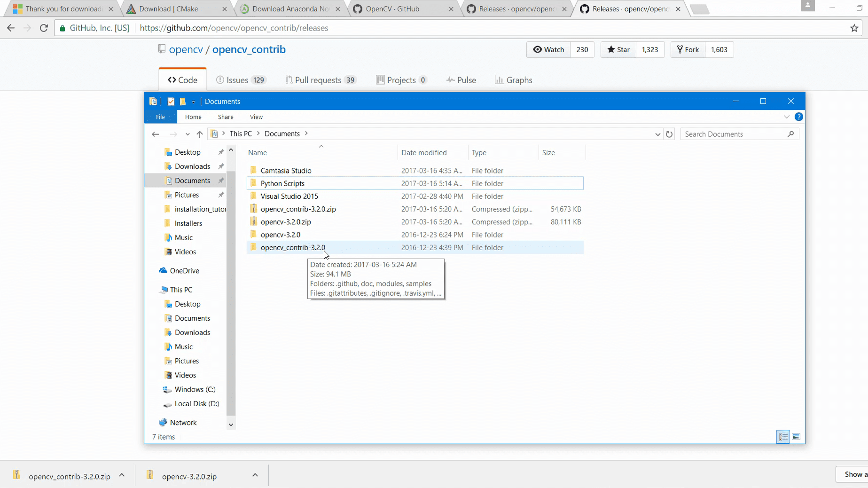Open the Share ribbon tab
This screenshot has height=488, width=868.
tap(226, 117)
